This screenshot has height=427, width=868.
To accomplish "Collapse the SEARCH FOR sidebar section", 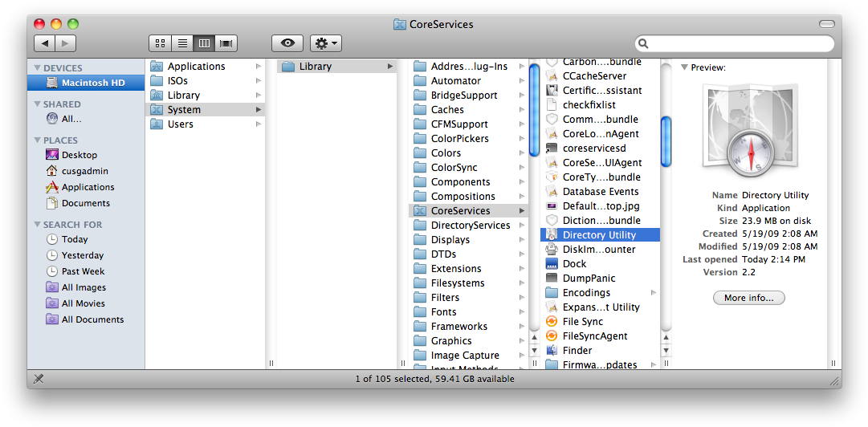I will 37,225.
